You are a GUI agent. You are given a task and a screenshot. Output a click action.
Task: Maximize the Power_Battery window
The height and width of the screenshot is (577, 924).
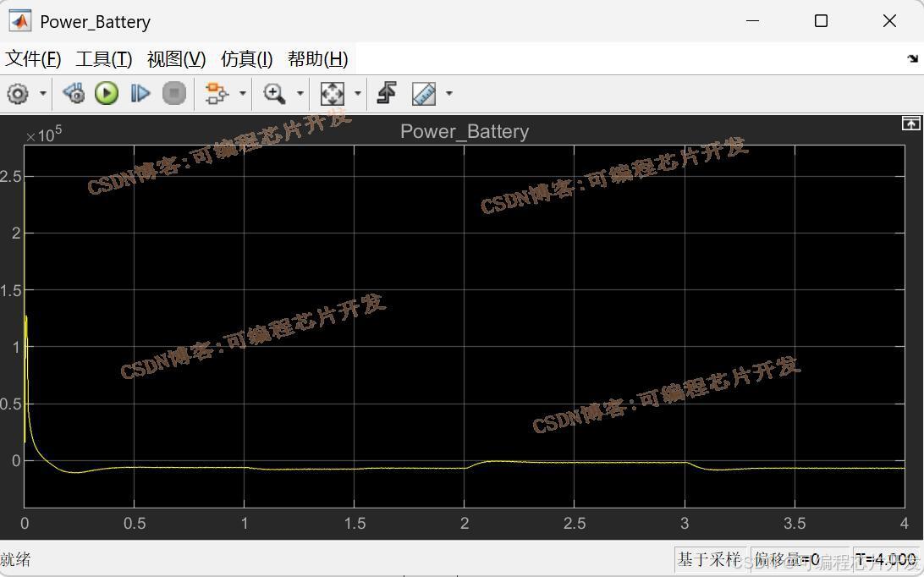point(821,21)
